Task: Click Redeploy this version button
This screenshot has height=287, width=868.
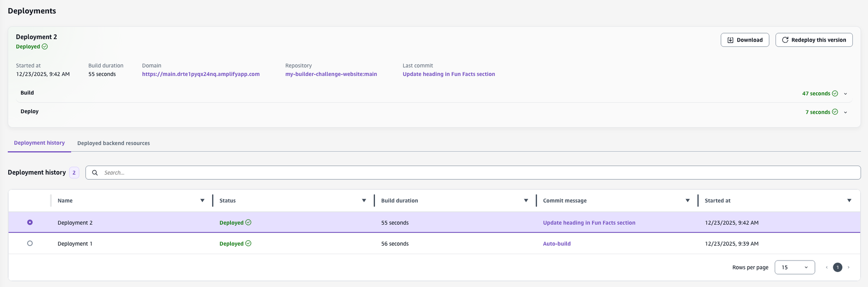Action: (814, 40)
